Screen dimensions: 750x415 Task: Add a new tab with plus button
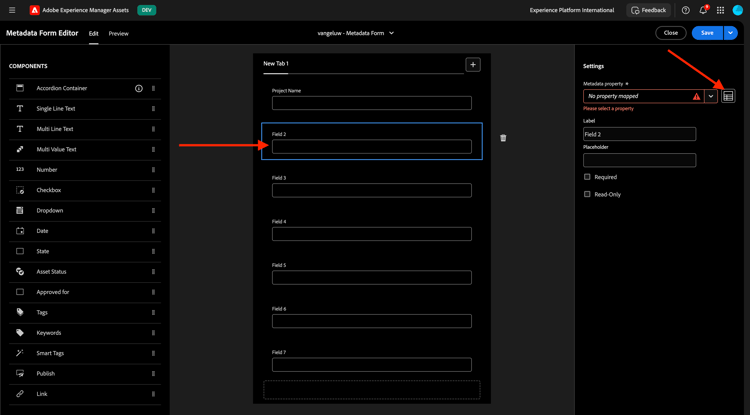pos(473,64)
